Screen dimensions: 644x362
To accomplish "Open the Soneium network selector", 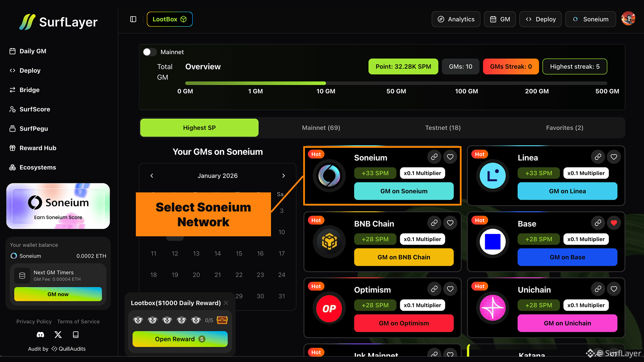I will coord(590,19).
